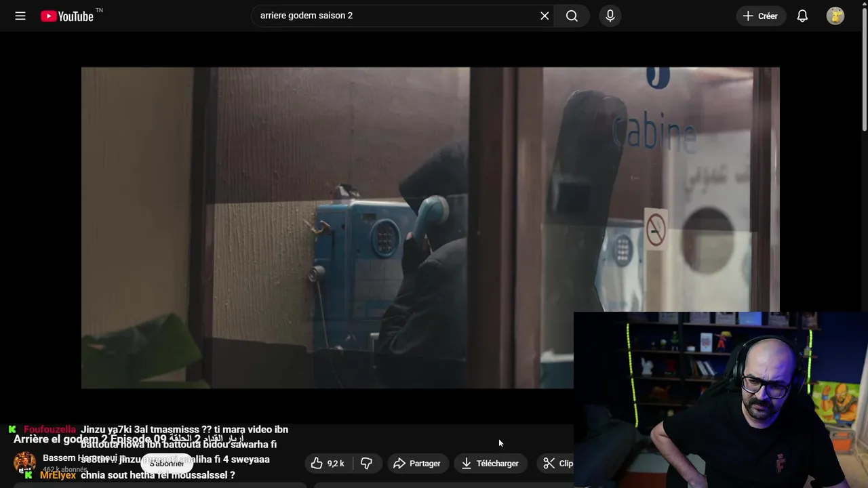Share the video via Partager
Viewport: 868px width, 488px height.
[x=417, y=464]
